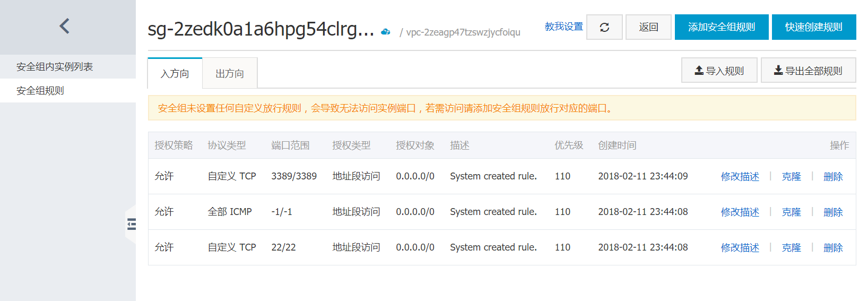This screenshot has width=868, height=301.
Task: Click the refresh icon button
Action: click(x=604, y=27)
